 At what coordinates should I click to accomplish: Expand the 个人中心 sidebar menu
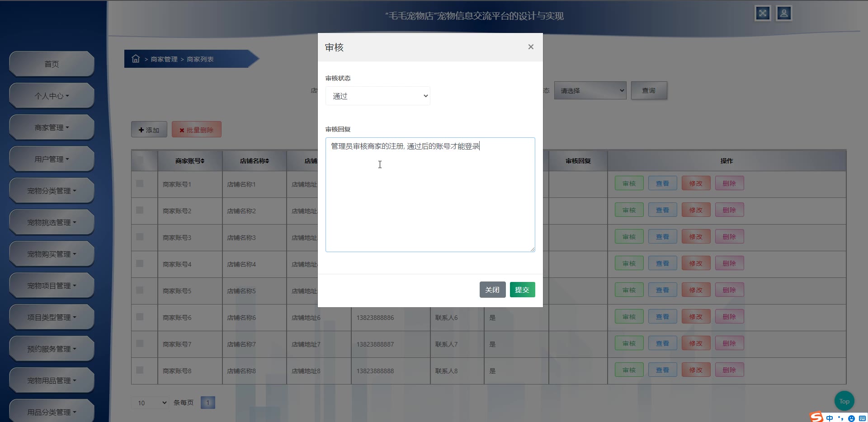coord(52,96)
